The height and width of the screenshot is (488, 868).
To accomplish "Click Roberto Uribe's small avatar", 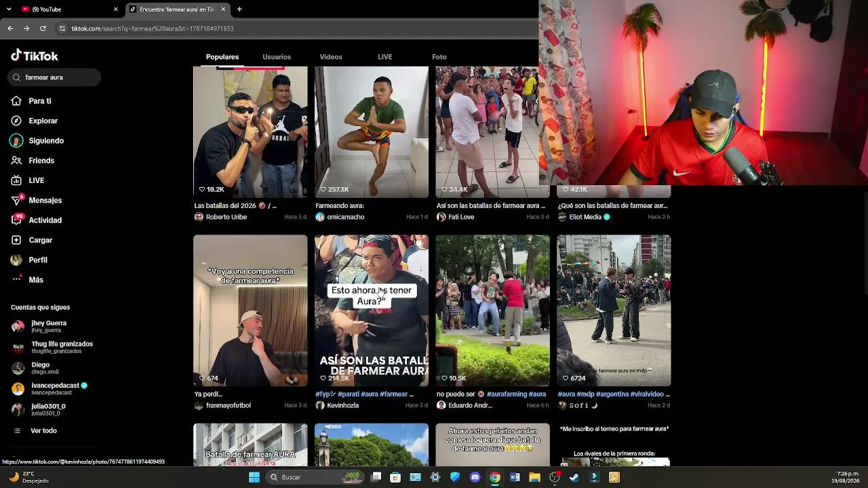I will coord(199,217).
